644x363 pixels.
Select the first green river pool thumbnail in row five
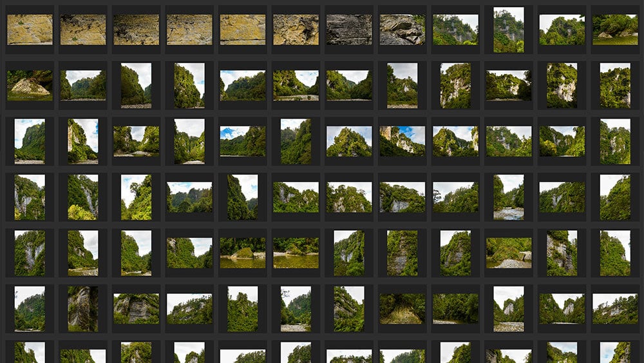pyautogui.click(x=243, y=253)
